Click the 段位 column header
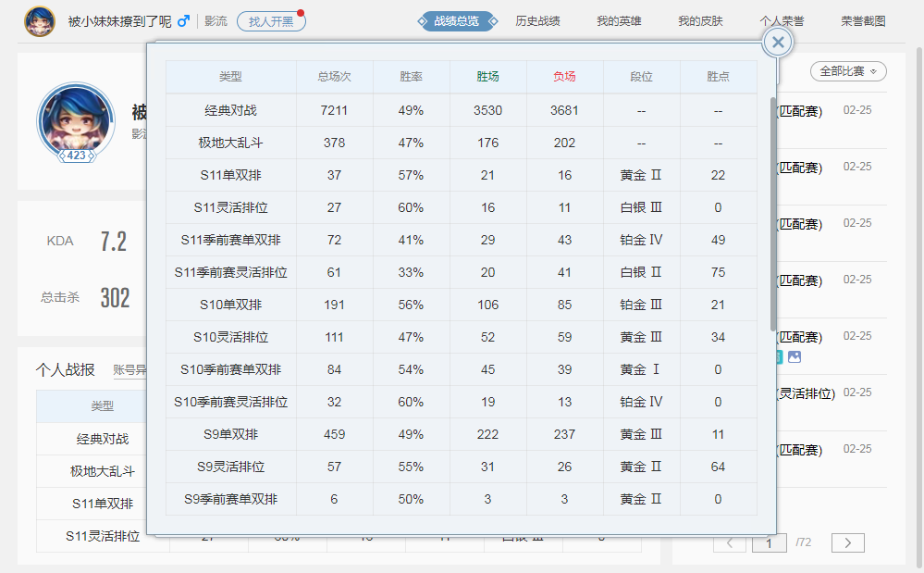The image size is (924, 573). (641, 77)
